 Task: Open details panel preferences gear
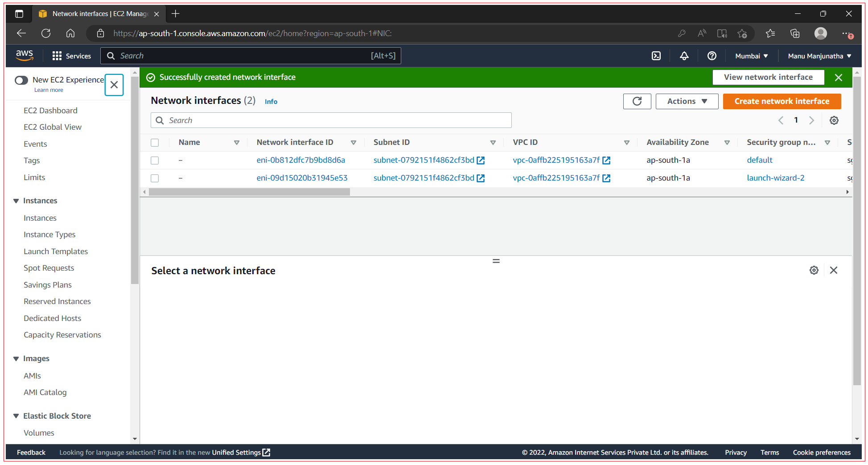[x=814, y=270]
